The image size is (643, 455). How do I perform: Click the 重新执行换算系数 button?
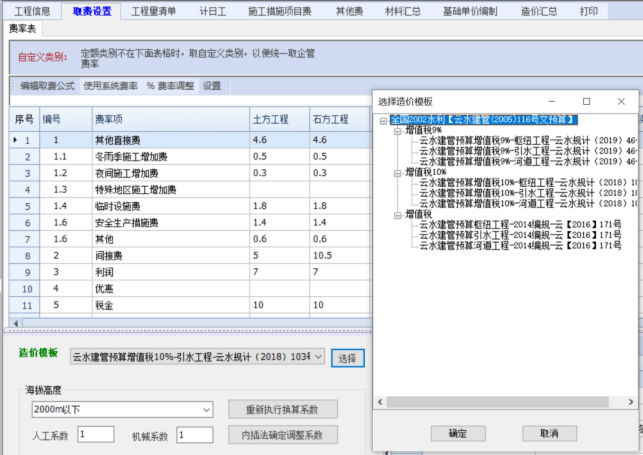click(x=276, y=409)
